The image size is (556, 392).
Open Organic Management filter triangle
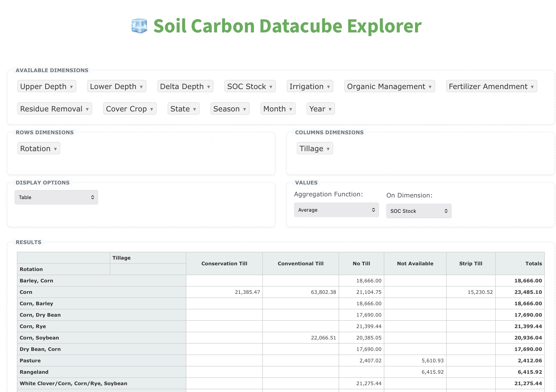click(x=430, y=87)
